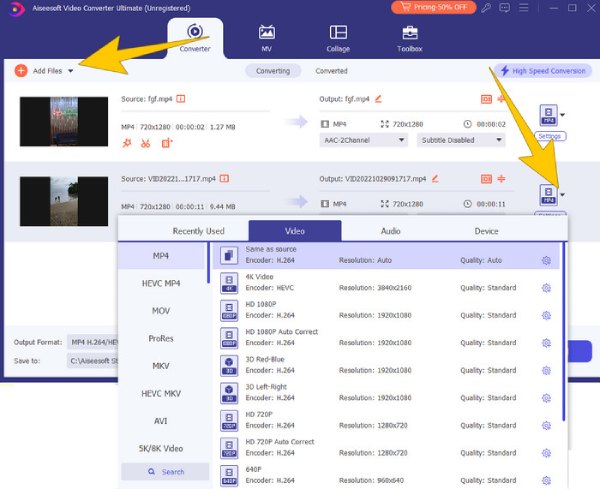This screenshot has width=600, height=489.
Task: Choose MKV in format list
Action: pos(161,366)
